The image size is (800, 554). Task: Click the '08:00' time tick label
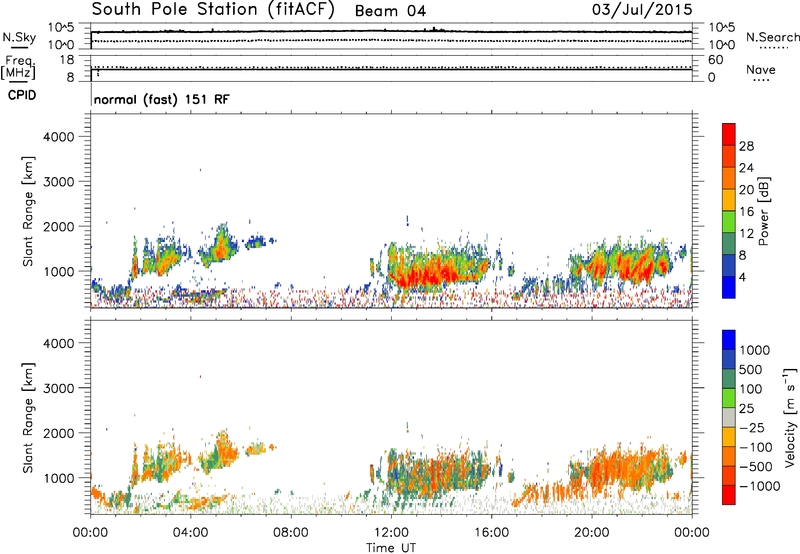click(x=291, y=533)
